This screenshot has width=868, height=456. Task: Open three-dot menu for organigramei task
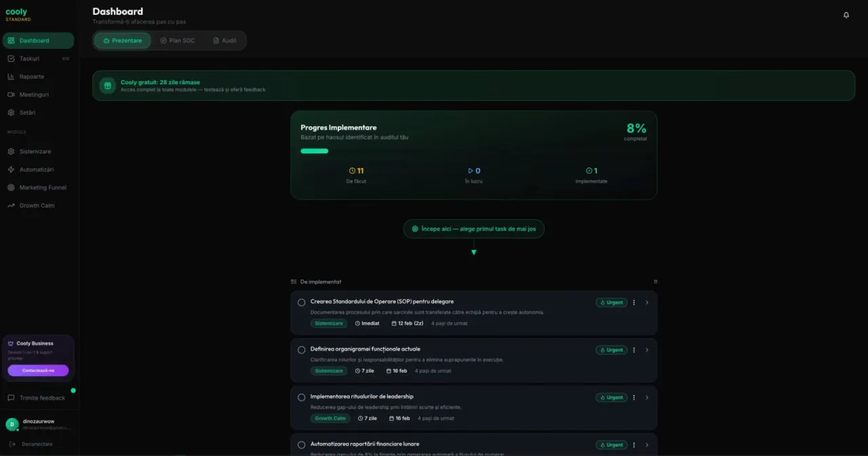point(634,350)
